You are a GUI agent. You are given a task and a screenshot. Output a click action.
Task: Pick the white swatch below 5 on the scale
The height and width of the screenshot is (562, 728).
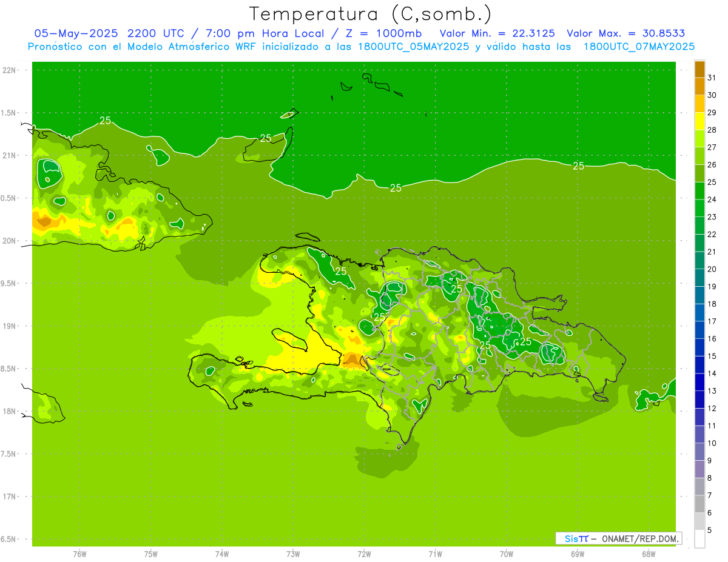click(699, 538)
